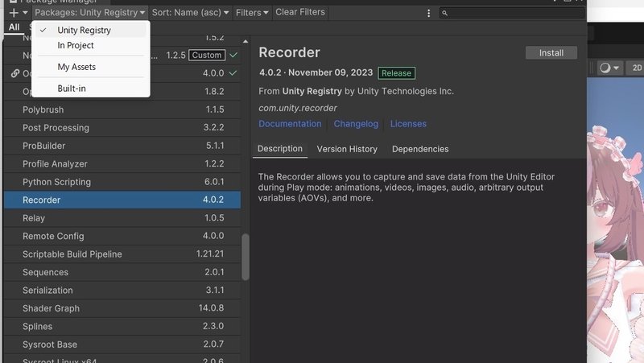Screen dimensions: 644x363
Task: Click the Recorder title heading
Action: [289, 52]
